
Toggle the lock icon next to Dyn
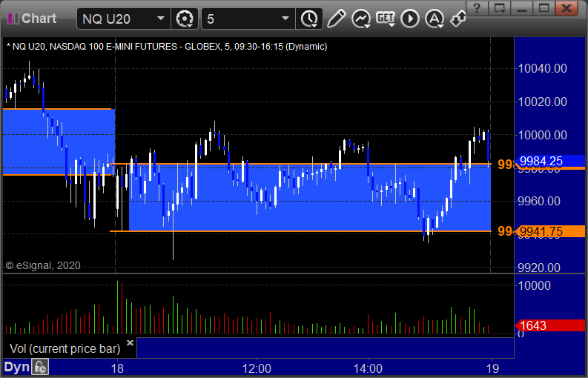(x=40, y=367)
